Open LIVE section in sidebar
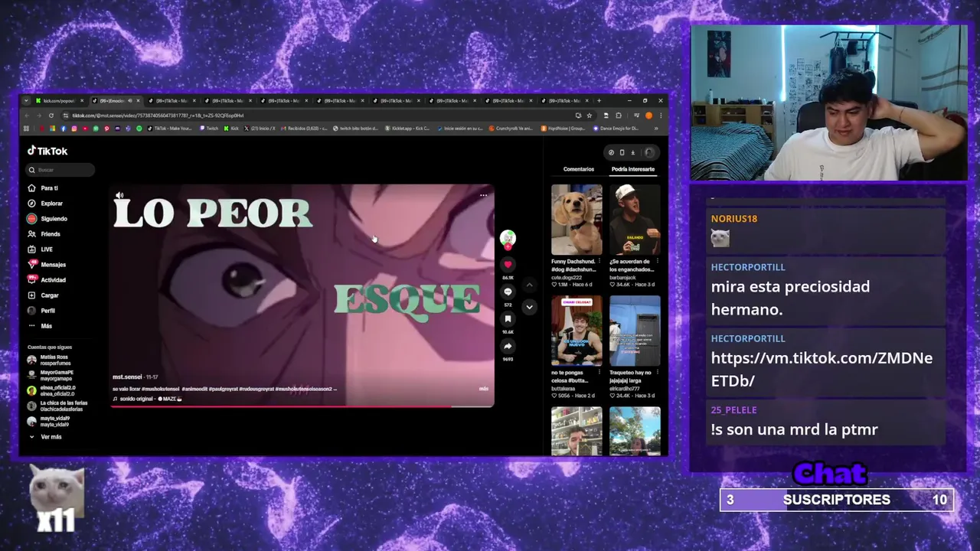Screen dimensions: 980x551 point(41,249)
